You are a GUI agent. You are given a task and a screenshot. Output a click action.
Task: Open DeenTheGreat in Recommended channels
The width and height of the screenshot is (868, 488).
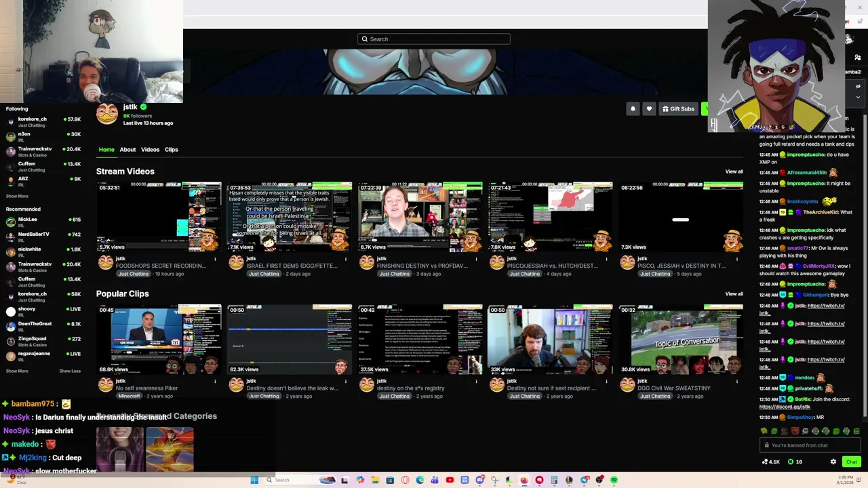[x=43, y=327]
